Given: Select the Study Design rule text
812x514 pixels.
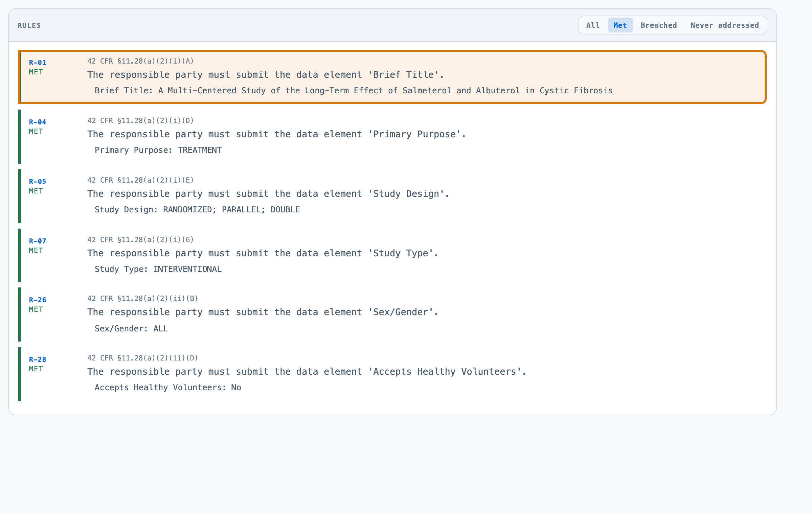Looking at the screenshot, I should tap(268, 194).
